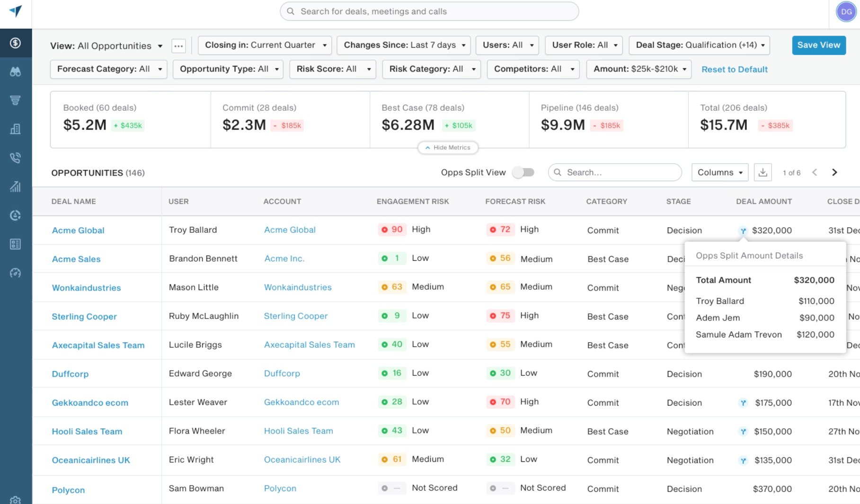Open the list board sidebar icon

point(16,244)
